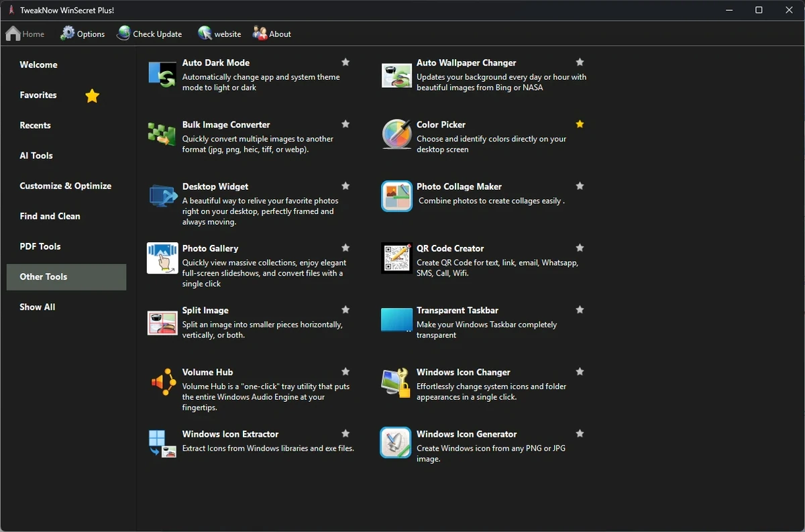Click the Transparent Taskbar icon
The height and width of the screenshot is (532, 805).
point(396,320)
